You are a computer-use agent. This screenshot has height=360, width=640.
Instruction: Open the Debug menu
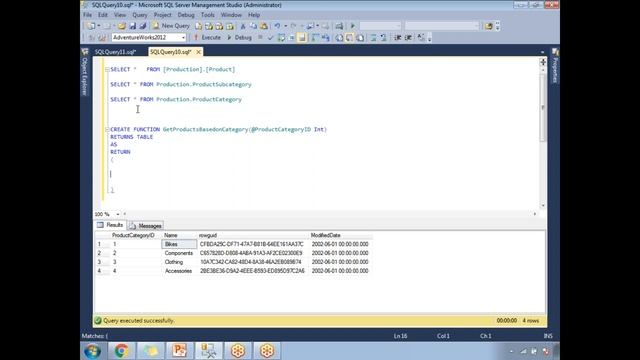[186, 15]
